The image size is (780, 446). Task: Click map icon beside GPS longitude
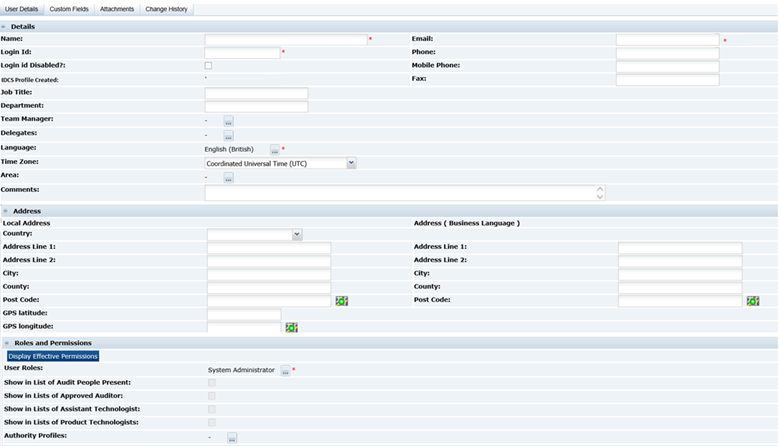click(292, 327)
